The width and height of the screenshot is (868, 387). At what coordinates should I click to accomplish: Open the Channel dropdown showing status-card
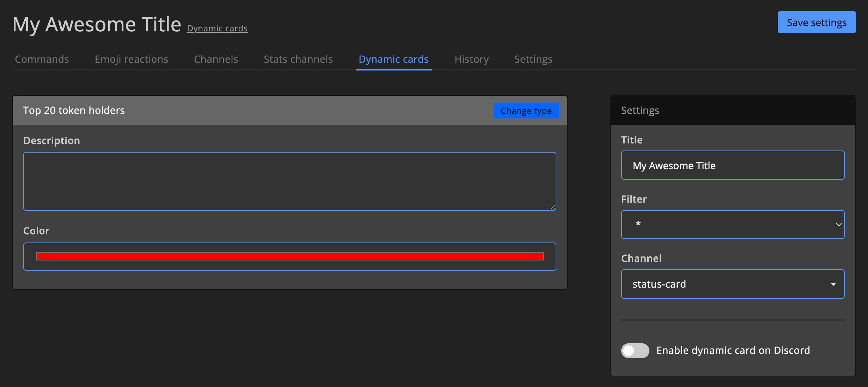733,284
